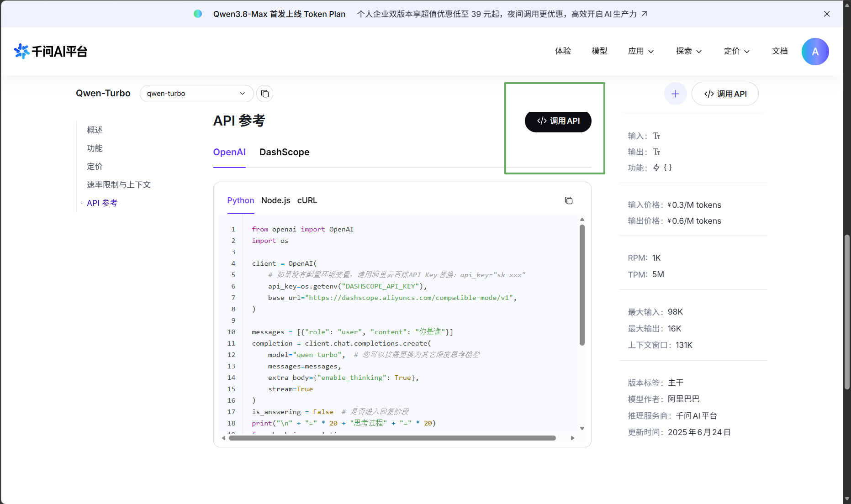Screen dimensions: 851x504
Task: Expand the 探索 menu
Action: [x=689, y=51]
